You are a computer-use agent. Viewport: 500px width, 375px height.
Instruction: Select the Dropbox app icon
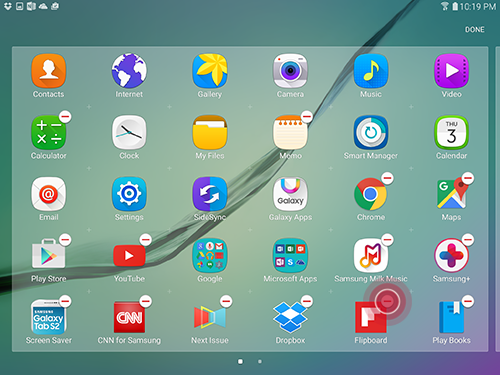(290, 317)
